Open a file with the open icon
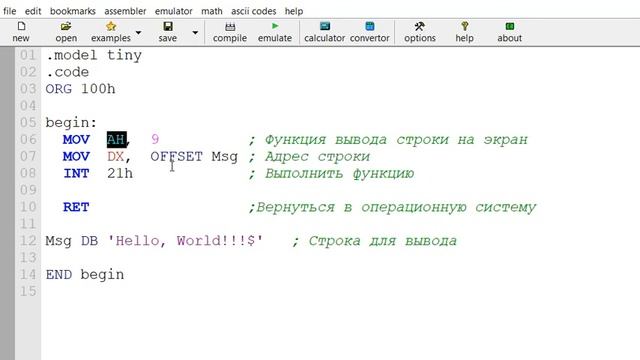The height and width of the screenshot is (360, 640). point(66,27)
